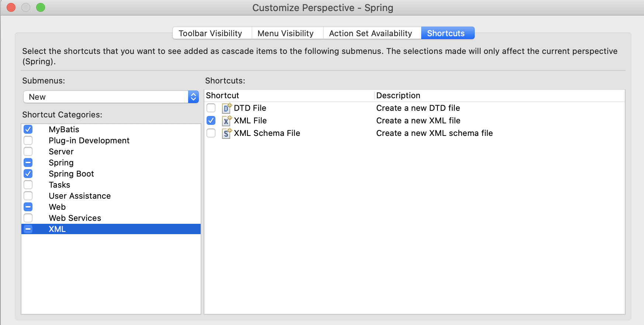The image size is (644, 325).
Task: Select the Web Services category label
Action: [75, 218]
